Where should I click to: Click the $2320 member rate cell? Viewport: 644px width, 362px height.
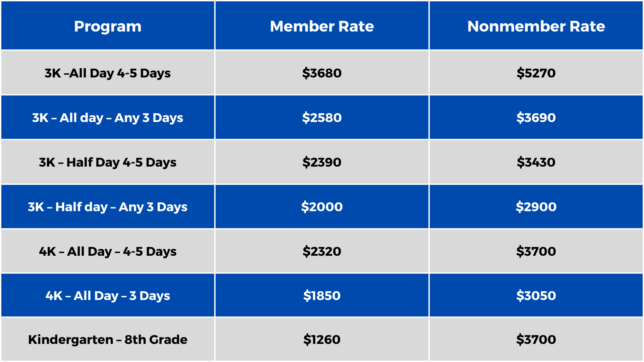(x=322, y=251)
